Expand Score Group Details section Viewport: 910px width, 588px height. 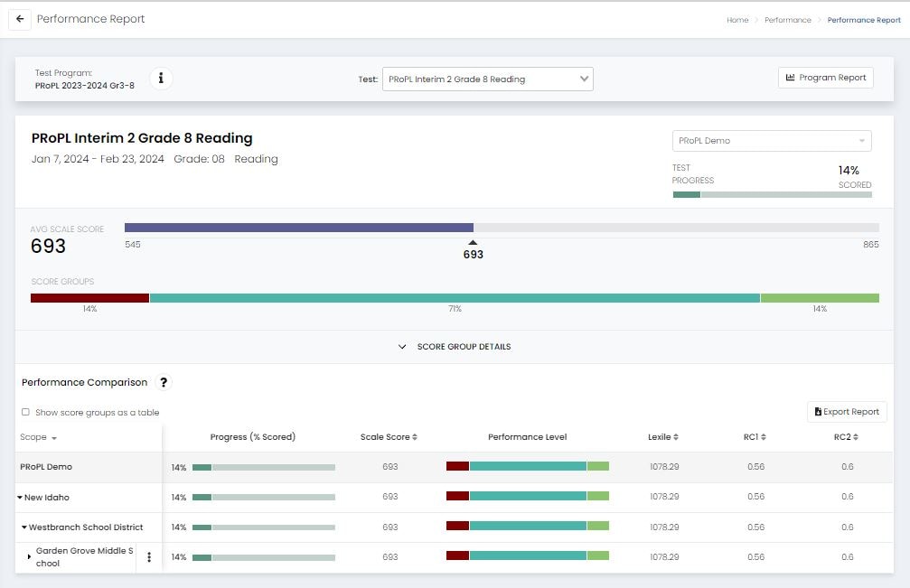455,347
